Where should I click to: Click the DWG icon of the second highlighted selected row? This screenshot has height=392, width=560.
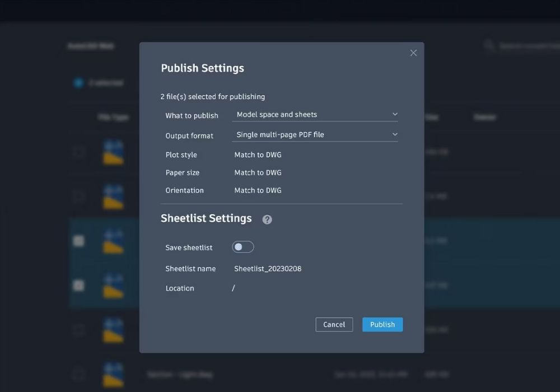tap(113, 284)
